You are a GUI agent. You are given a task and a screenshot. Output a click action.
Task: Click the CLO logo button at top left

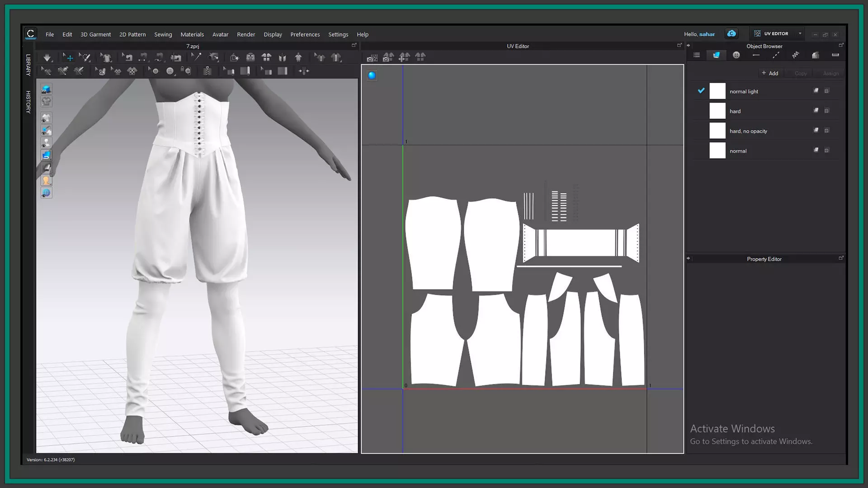[30, 33]
